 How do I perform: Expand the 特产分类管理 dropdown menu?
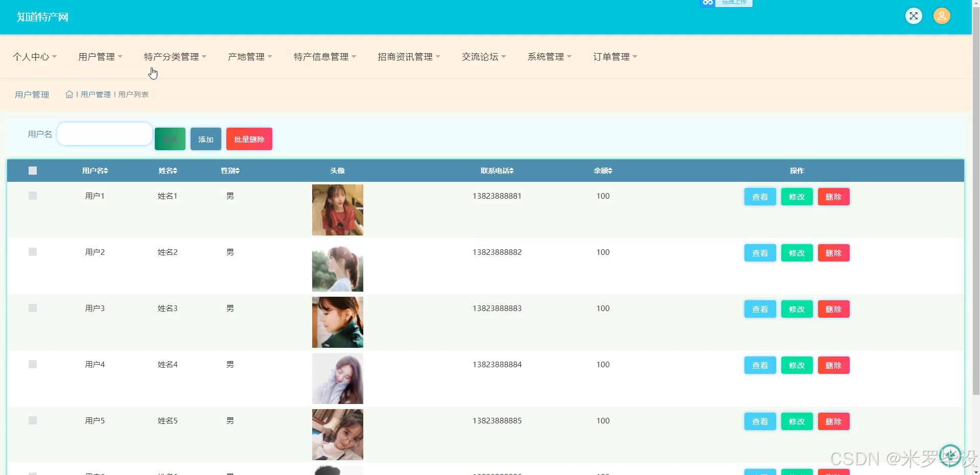[x=175, y=57]
